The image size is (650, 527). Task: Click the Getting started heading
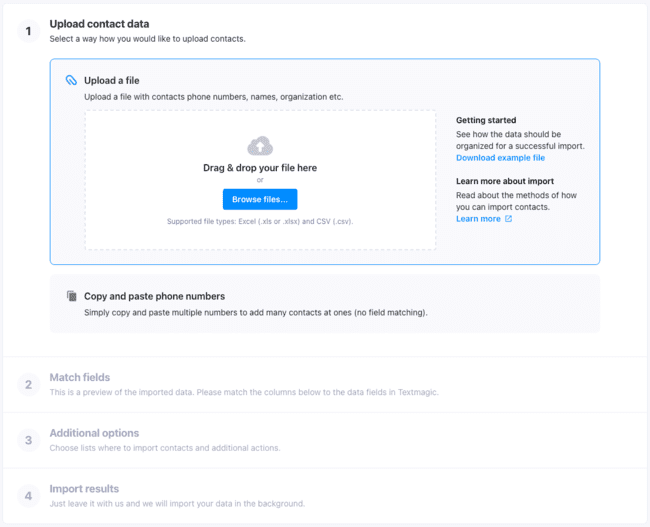coord(486,120)
